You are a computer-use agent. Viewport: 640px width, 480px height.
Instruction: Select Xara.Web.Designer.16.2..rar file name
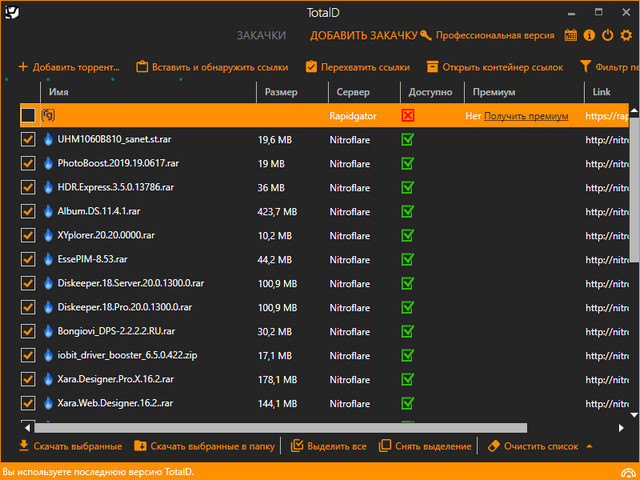click(115, 403)
